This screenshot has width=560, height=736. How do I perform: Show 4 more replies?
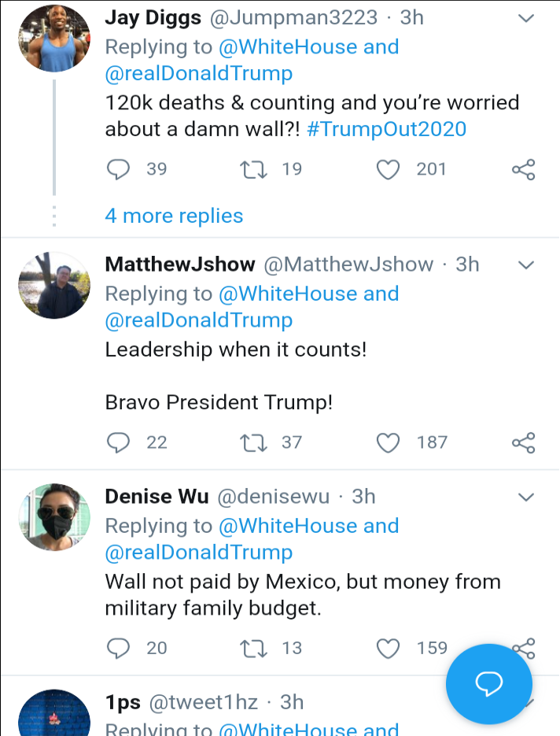(x=174, y=216)
